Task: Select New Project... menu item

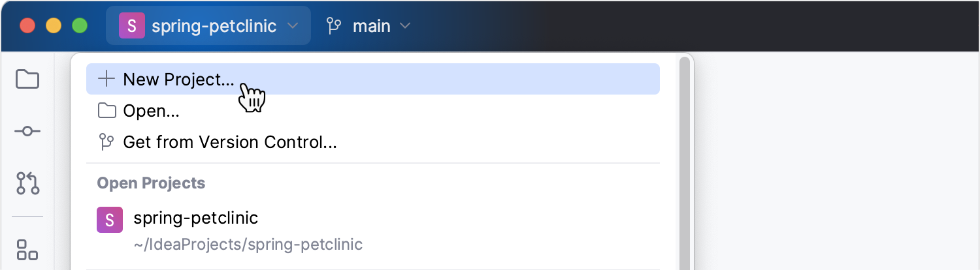Action: [x=372, y=79]
